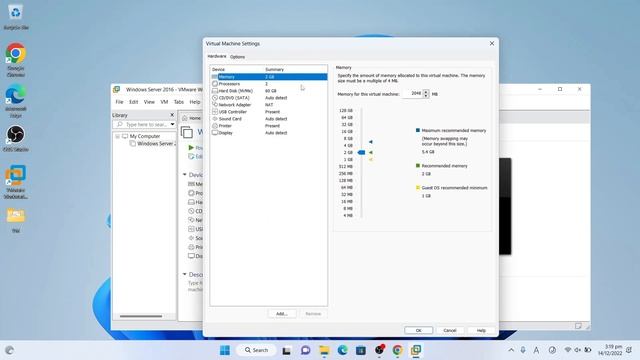
Task: Select the Memory device icon in settings list
Action: tap(215, 77)
